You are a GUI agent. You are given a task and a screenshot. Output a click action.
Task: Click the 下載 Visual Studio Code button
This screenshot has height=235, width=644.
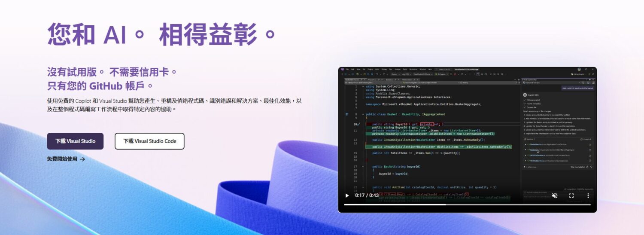[149, 141]
